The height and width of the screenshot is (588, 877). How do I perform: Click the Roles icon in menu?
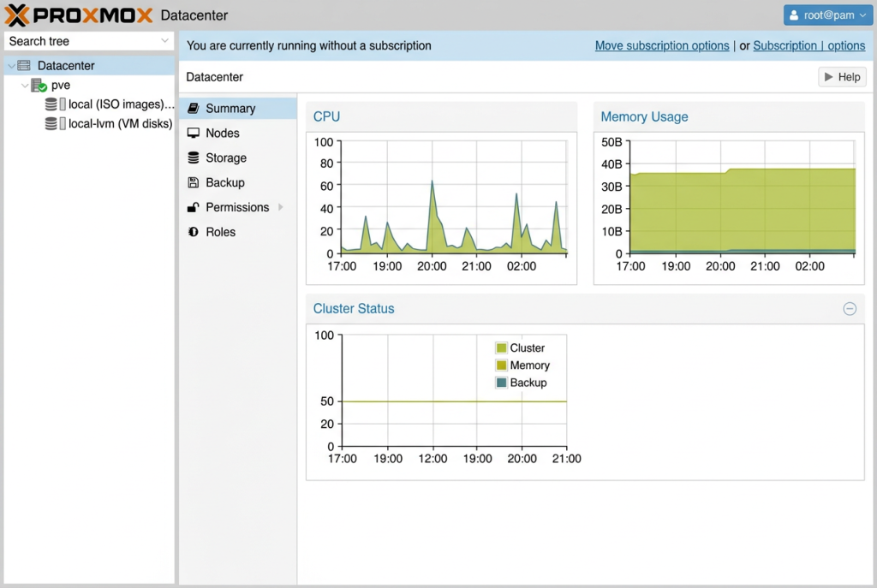click(194, 232)
